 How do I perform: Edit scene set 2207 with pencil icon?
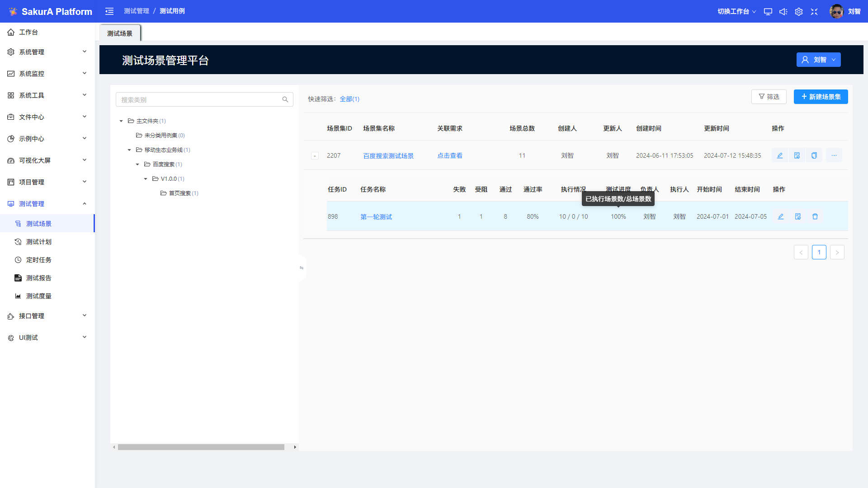point(780,155)
